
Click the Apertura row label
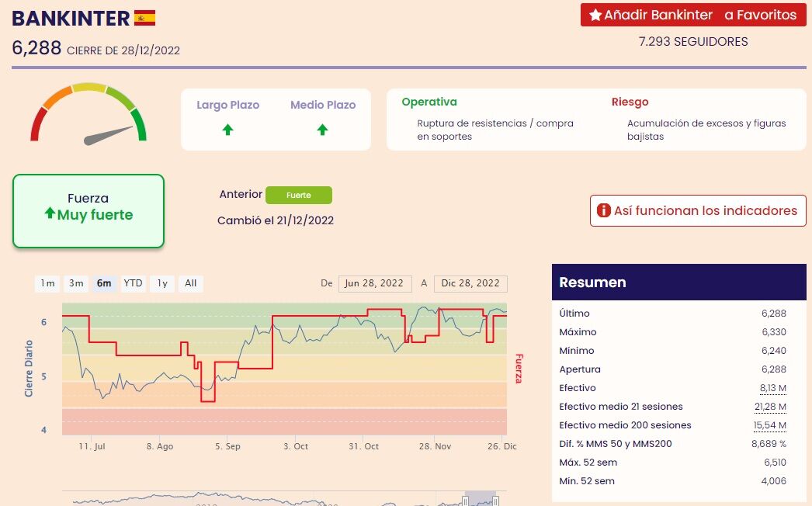tap(580, 369)
